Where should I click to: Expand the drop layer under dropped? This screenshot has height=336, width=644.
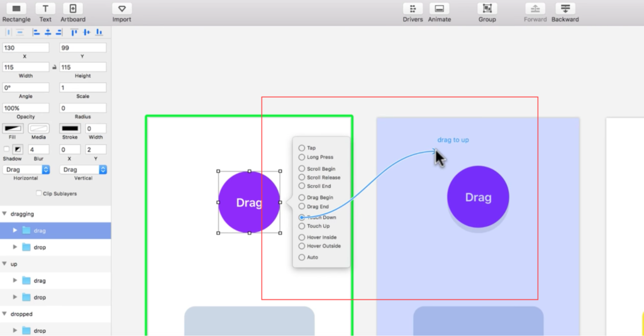15,330
